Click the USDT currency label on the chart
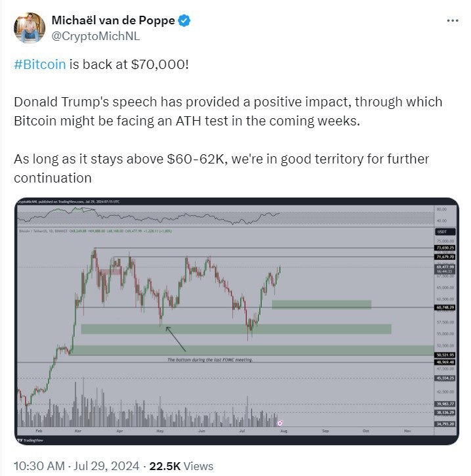The width and height of the screenshot is (471, 476). click(441, 232)
